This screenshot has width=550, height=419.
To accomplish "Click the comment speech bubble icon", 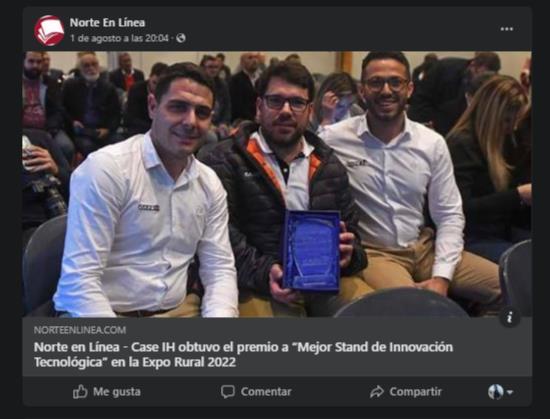I will click(228, 392).
